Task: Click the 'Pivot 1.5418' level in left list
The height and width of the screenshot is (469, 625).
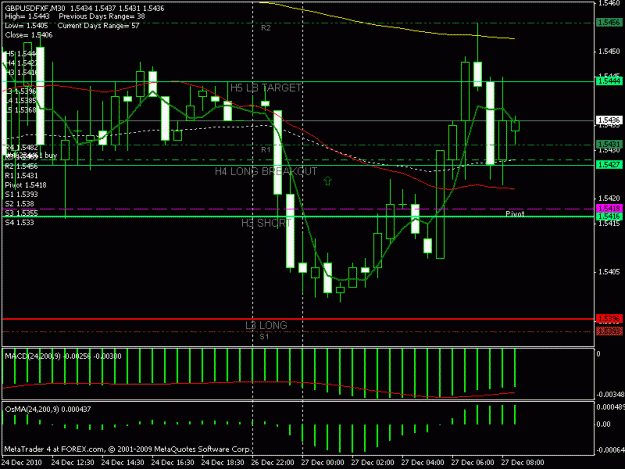Action: coord(26,185)
